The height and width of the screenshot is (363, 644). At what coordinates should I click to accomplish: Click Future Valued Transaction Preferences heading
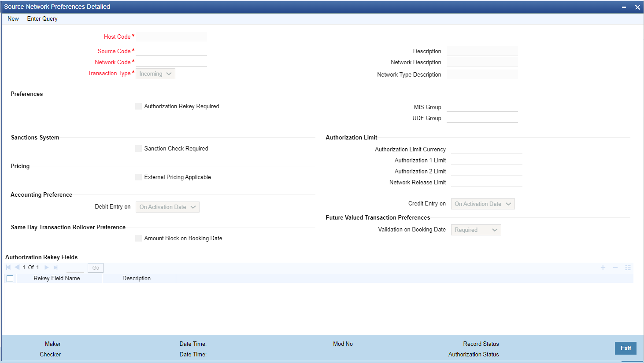coord(378,218)
